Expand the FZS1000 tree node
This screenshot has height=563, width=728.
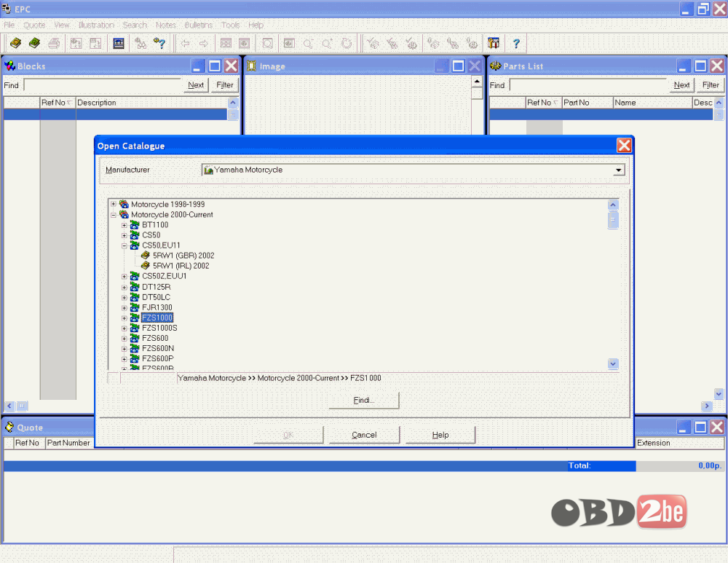(x=124, y=318)
